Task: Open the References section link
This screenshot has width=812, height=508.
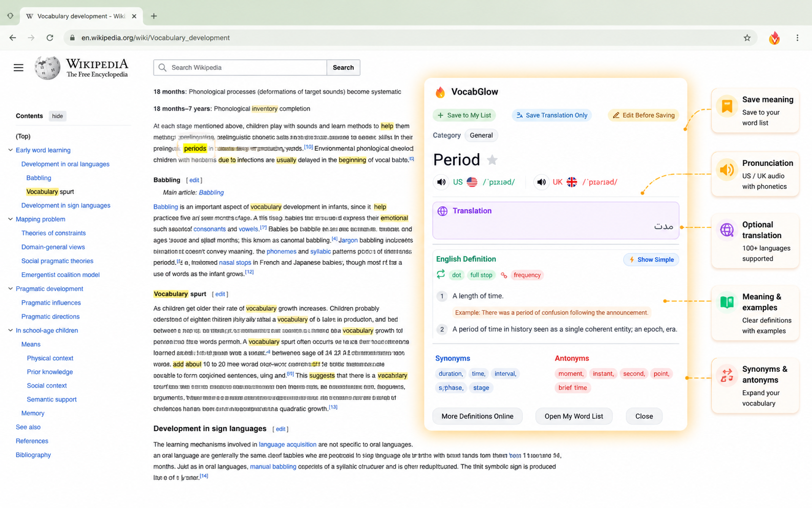Action: pyautogui.click(x=32, y=441)
